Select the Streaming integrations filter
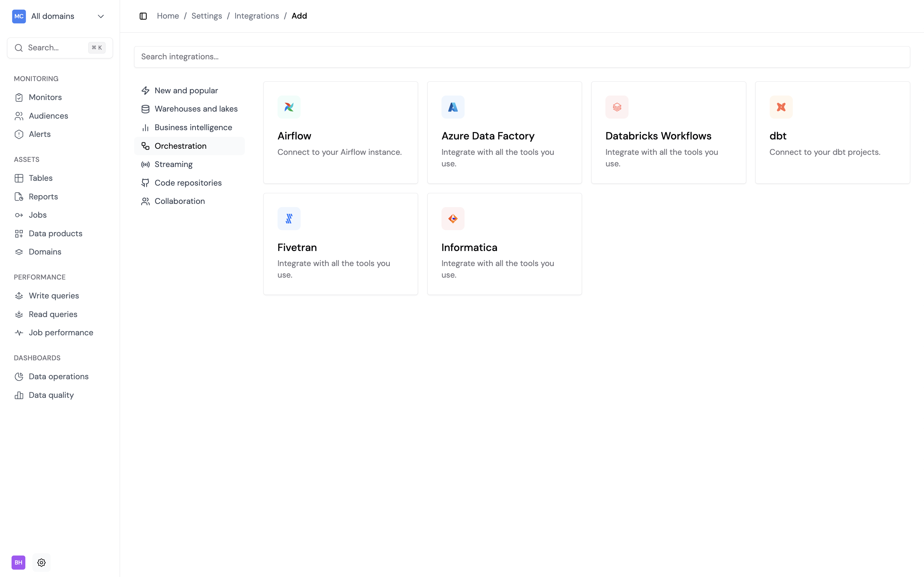This screenshot has width=924, height=577. (174, 164)
